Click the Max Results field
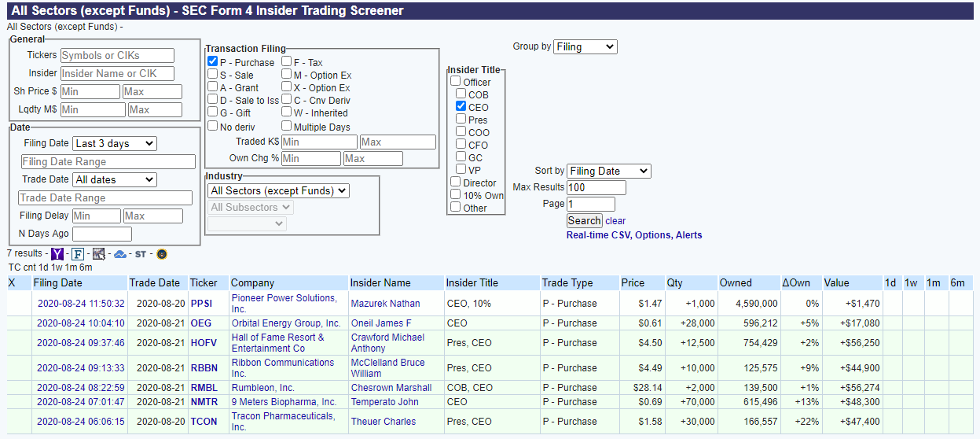Image resolution: width=980 pixels, height=439 pixels. click(596, 187)
